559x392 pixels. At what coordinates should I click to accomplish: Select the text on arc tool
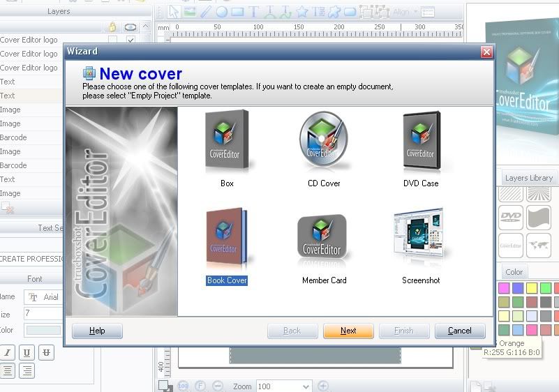click(x=269, y=12)
